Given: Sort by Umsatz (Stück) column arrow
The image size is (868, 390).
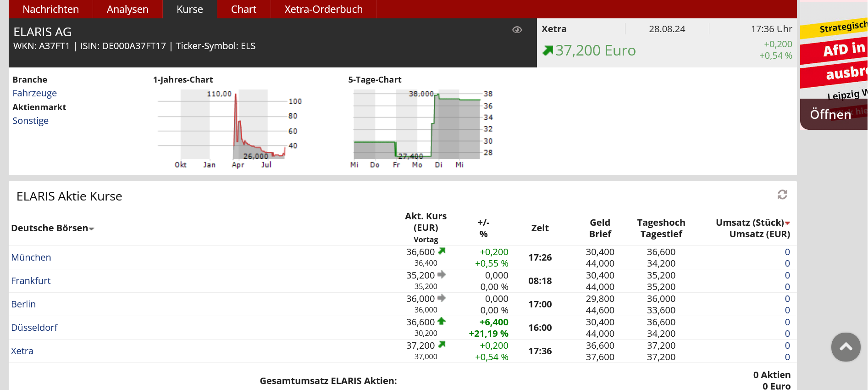Looking at the screenshot, I should (x=787, y=223).
